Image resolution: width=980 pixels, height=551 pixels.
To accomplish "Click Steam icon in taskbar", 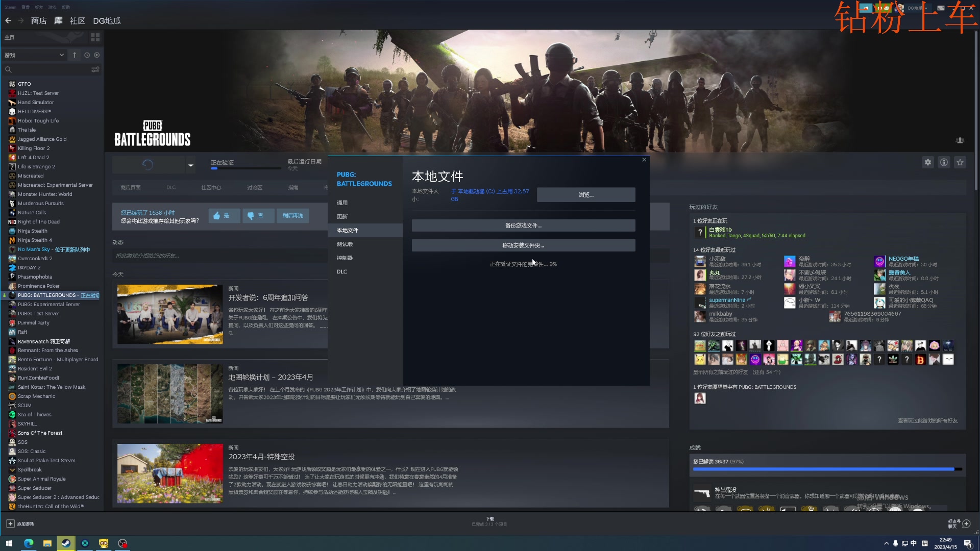I will (66, 543).
